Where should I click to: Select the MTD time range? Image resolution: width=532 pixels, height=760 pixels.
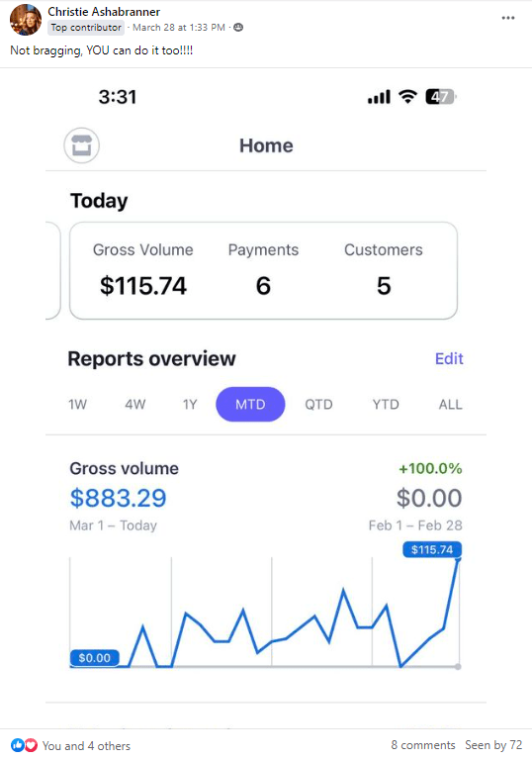click(250, 404)
